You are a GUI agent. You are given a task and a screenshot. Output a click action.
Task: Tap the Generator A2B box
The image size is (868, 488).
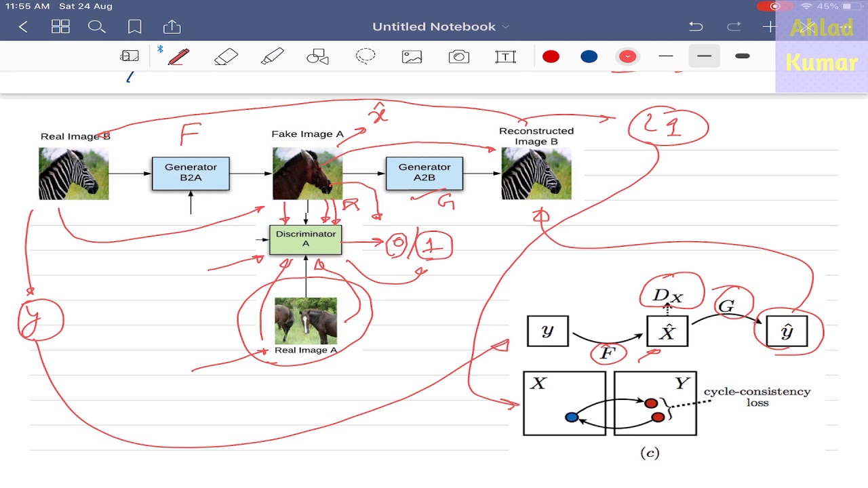[x=425, y=173]
